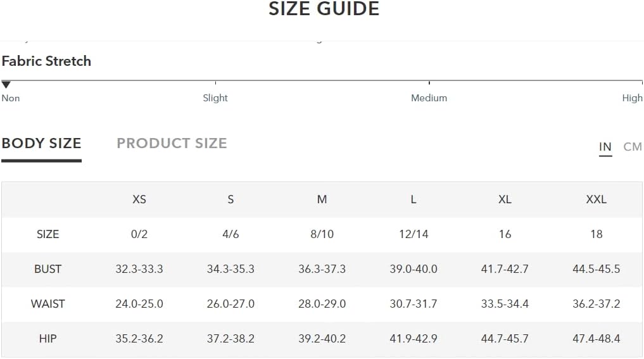Image resolution: width=644 pixels, height=359 pixels.
Task: Click the HIP row label
Action: [x=47, y=339]
